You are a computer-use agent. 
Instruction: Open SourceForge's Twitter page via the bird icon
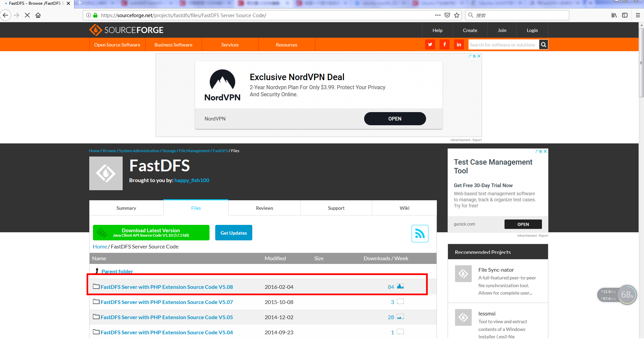430,44
